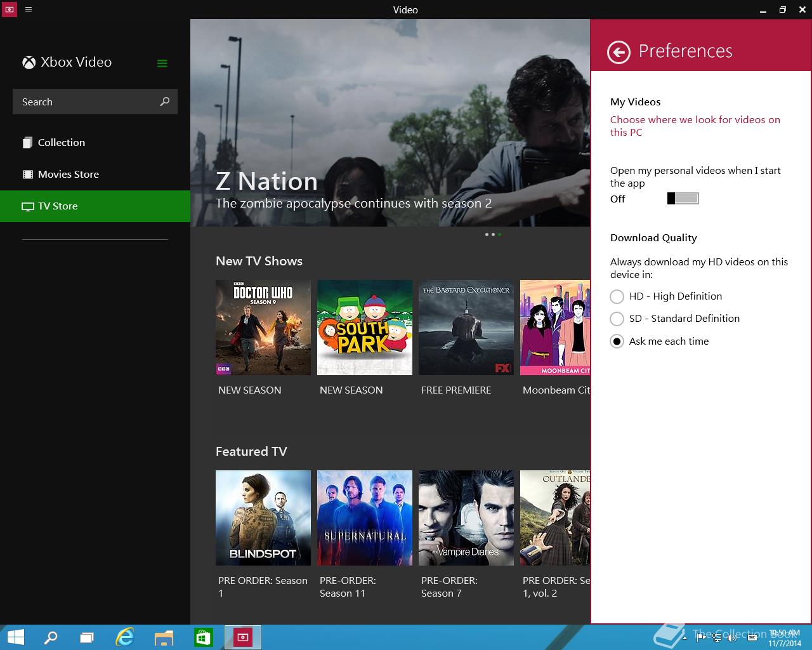Click the back arrow in Preferences

pos(619,52)
